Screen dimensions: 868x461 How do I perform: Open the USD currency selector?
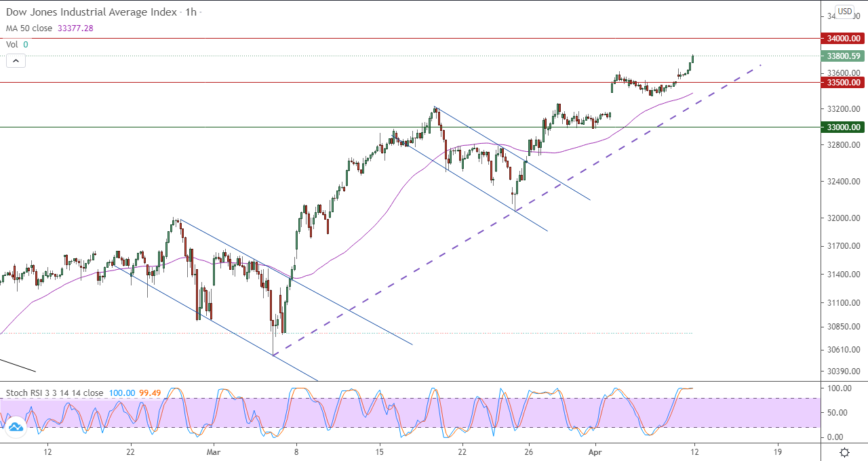[x=844, y=11]
